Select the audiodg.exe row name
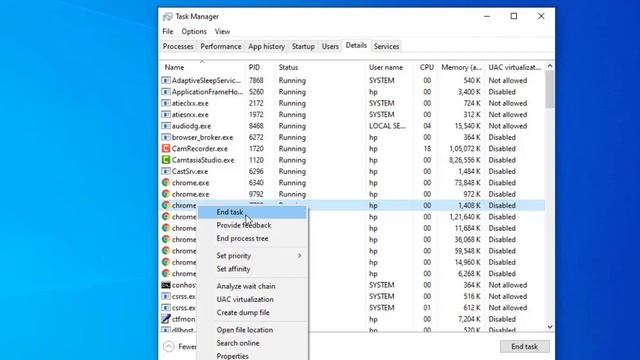The width and height of the screenshot is (640, 360). coord(191,126)
